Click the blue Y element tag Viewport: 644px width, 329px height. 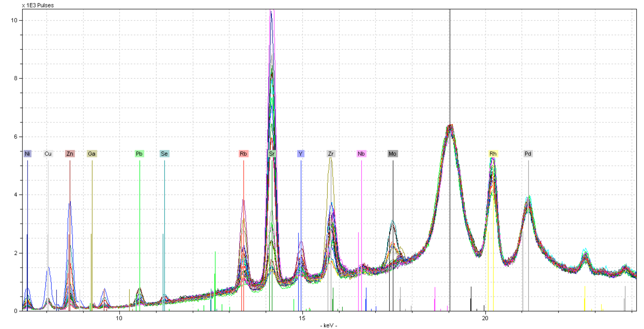[x=301, y=154]
